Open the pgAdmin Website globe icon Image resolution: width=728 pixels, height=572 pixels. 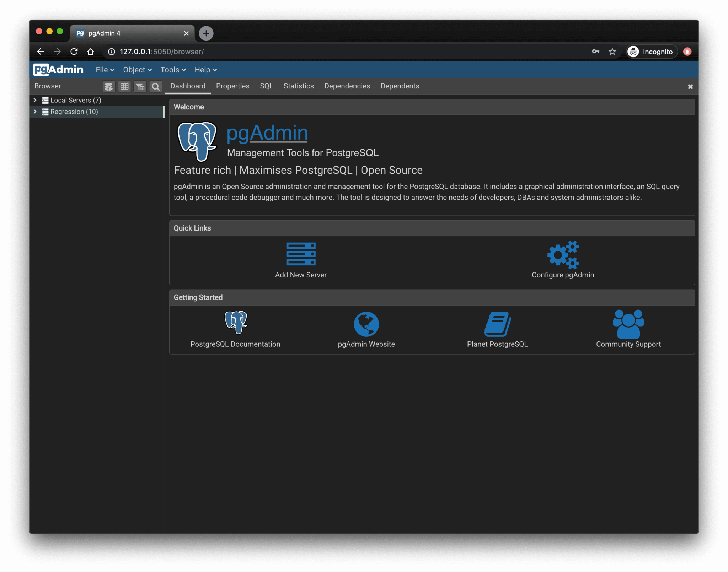(366, 324)
